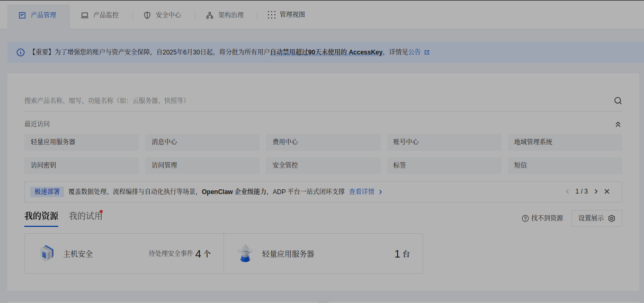Collapse the 最近访问 section

tap(618, 124)
